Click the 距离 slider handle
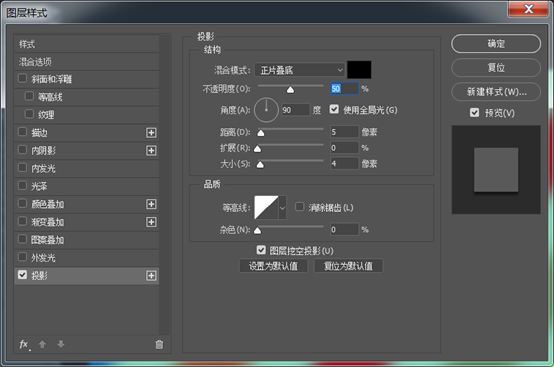Viewport: 554px width, 367px height. point(261,133)
